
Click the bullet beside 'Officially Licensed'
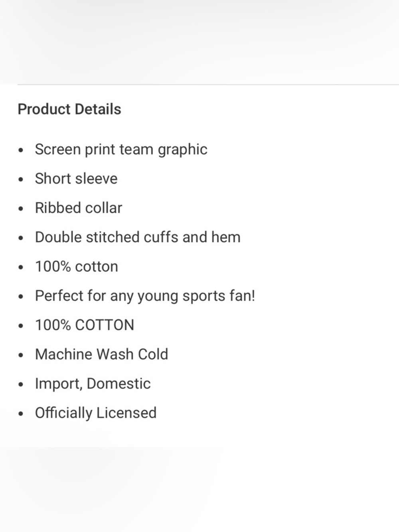point(21,414)
